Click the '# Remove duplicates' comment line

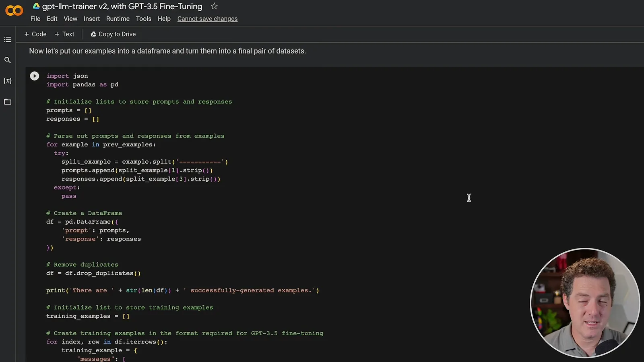82,265
